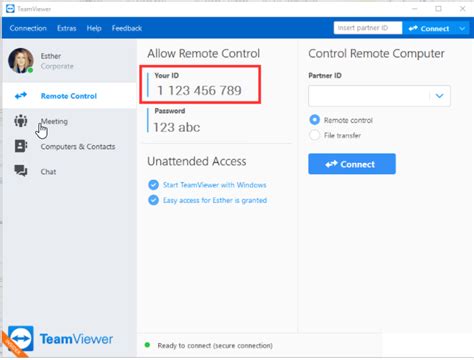Image resolution: width=474 pixels, height=360 pixels.
Task: Open the Chat tab label
Action: pyautogui.click(x=48, y=172)
